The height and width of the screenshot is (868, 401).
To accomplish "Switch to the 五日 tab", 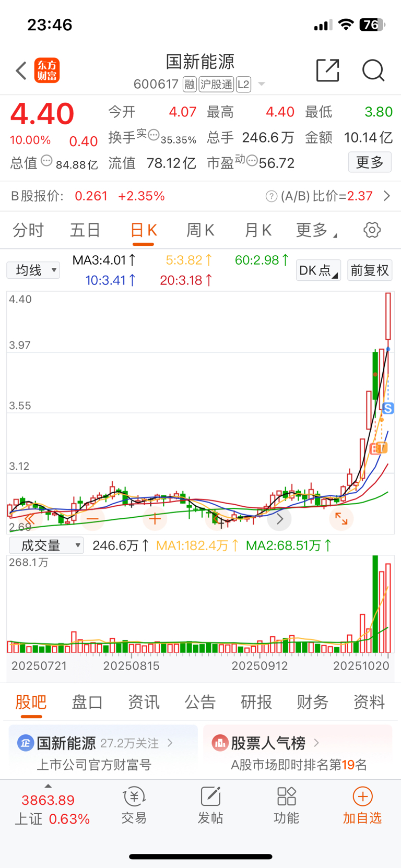I will 85,230.
